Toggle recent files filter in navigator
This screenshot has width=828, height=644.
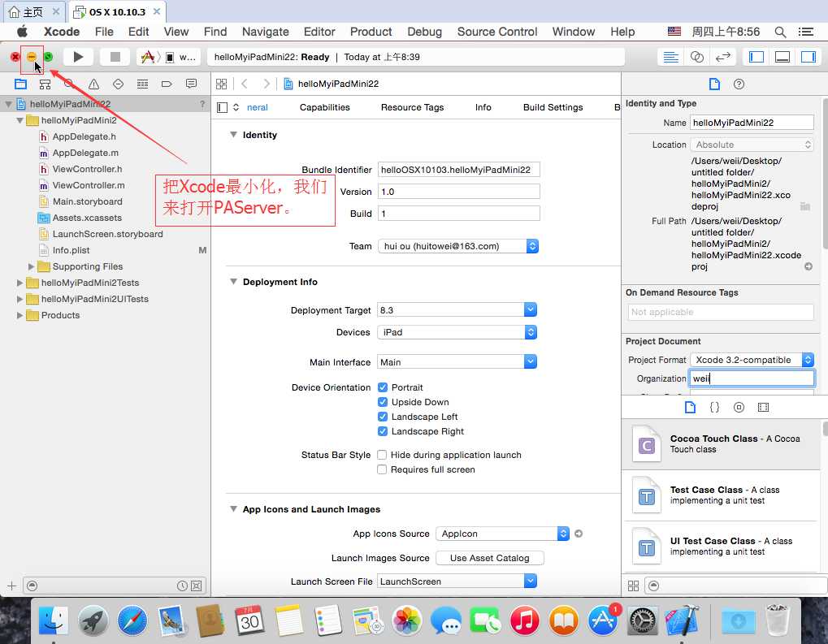tap(182, 586)
